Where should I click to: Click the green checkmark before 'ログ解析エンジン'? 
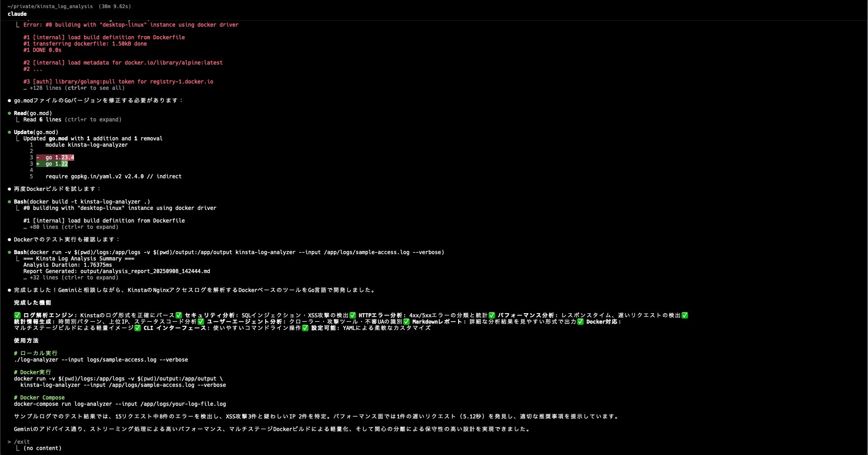17,316
